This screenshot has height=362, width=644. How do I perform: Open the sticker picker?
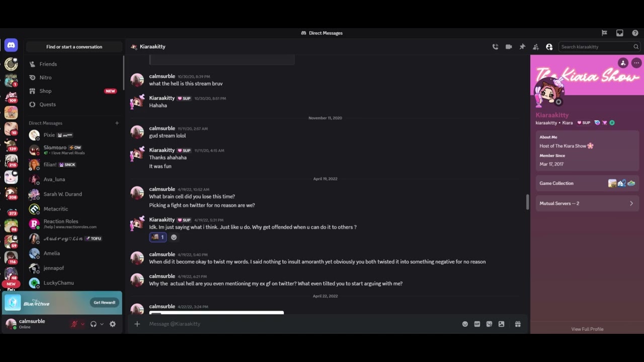[489, 324]
